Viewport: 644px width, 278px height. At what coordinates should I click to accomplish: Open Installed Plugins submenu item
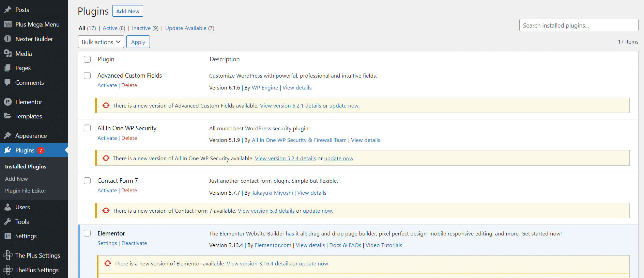click(26, 167)
